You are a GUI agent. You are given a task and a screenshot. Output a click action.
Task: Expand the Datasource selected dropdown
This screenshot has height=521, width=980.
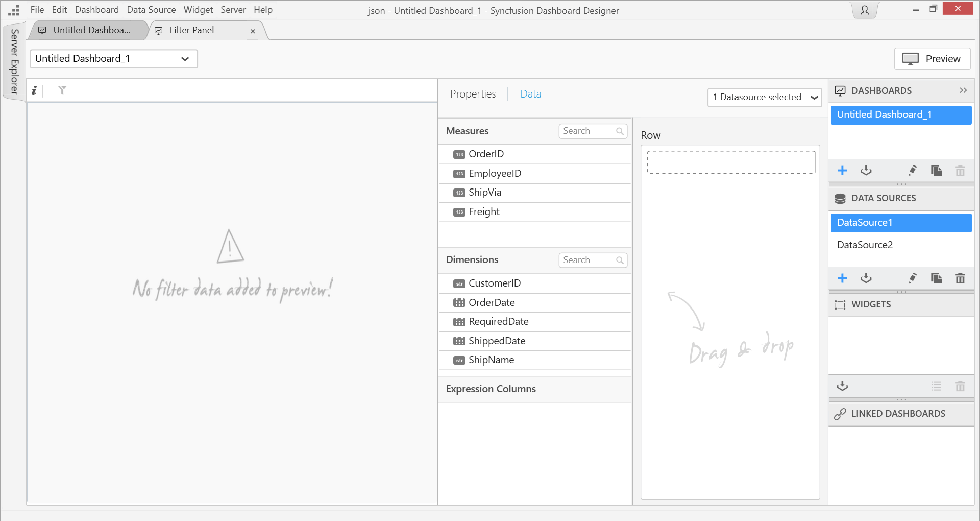click(764, 97)
